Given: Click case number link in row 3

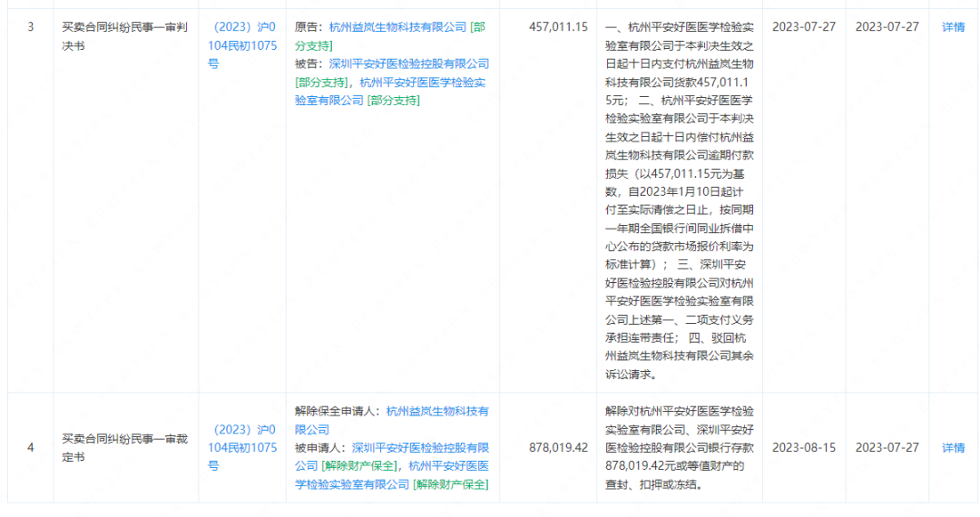Looking at the screenshot, I should [x=243, y=45].
